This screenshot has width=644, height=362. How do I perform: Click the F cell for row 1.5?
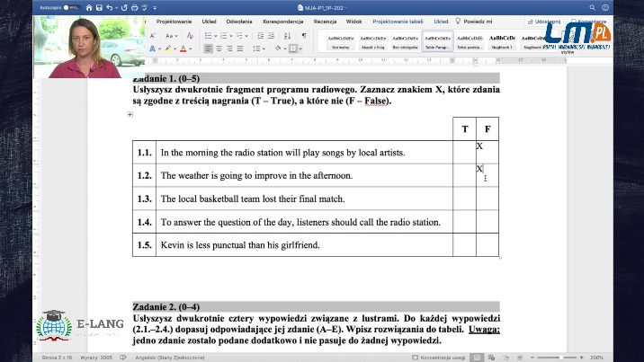pyautogui.click(x=487, y=245)
